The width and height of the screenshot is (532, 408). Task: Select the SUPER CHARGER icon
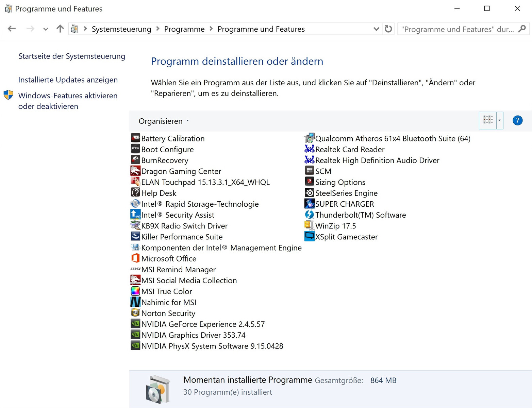click(310, 203)
